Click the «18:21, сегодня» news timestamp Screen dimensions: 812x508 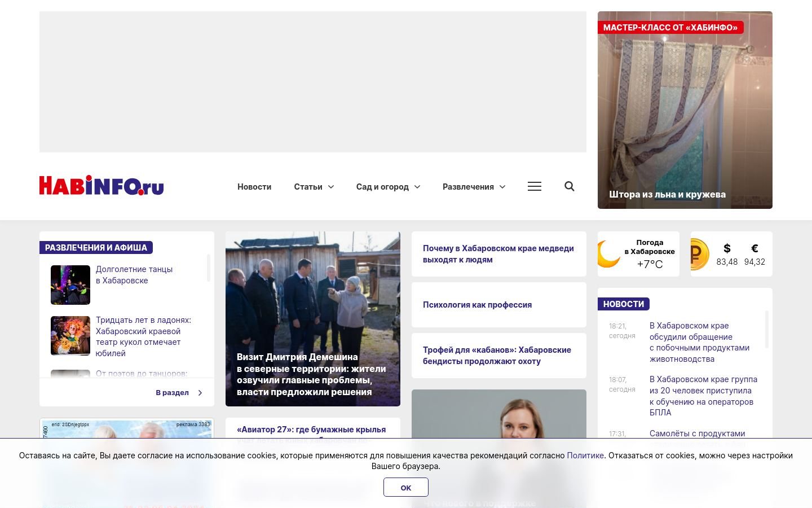tap(622, 331)
